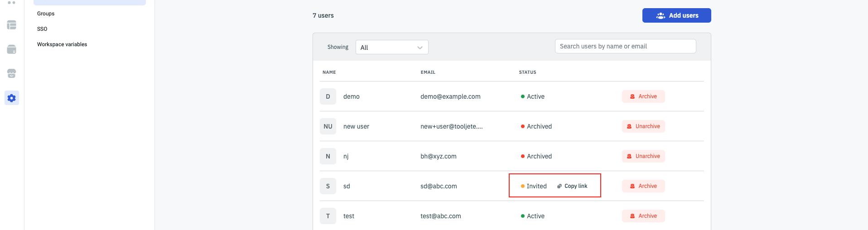
Task: Expand the Showing 'All' filter dropdown
Action: (391, 48)
